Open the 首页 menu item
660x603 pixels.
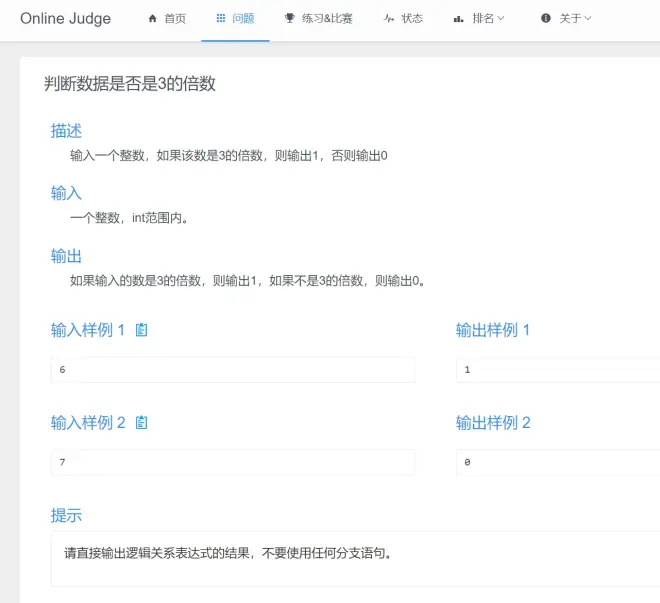174,19
